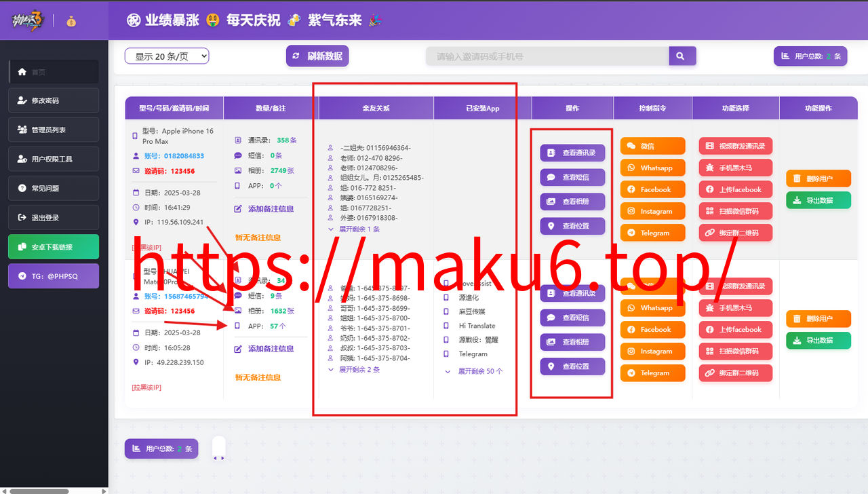
Task: Click 查看短信 in the iPhone row
Action: click(572, 177)
